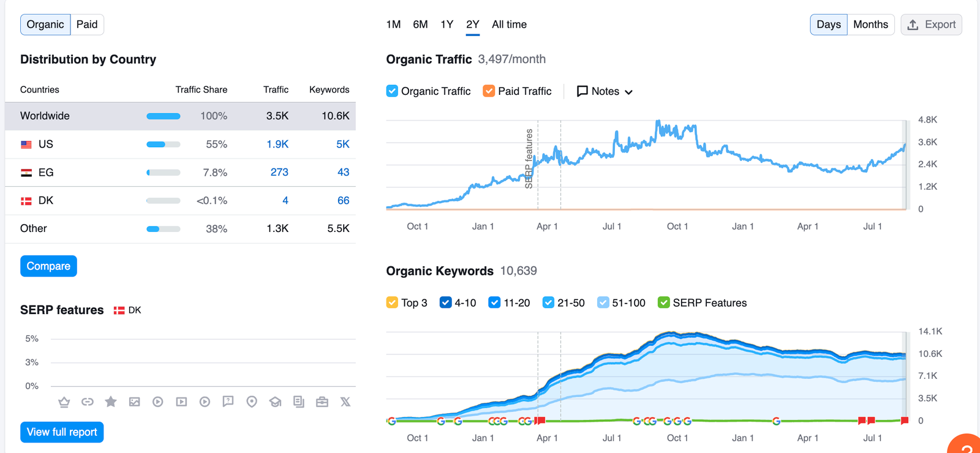The height and width of the screenshot is (453, 980).
Task: Click the EG traffic share bar
Action: pos(164,173)
